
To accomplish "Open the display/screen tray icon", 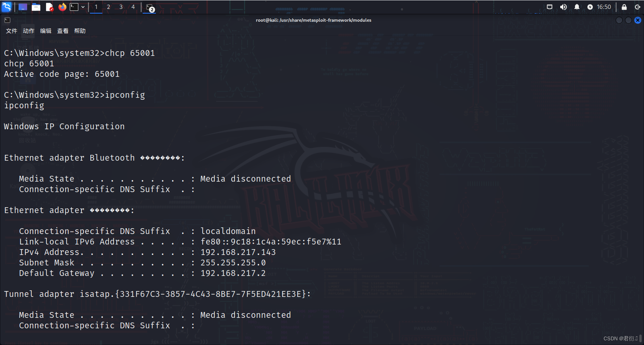I will point(549,7).
